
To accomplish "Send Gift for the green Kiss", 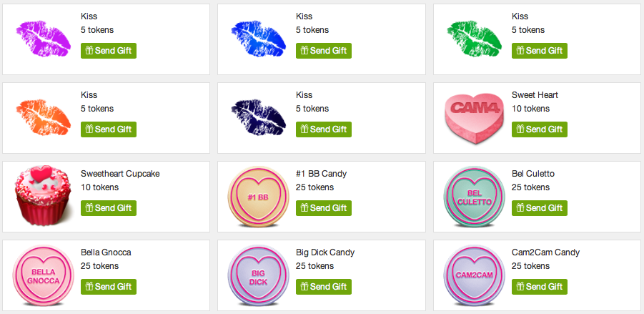I will coord(539,51).
